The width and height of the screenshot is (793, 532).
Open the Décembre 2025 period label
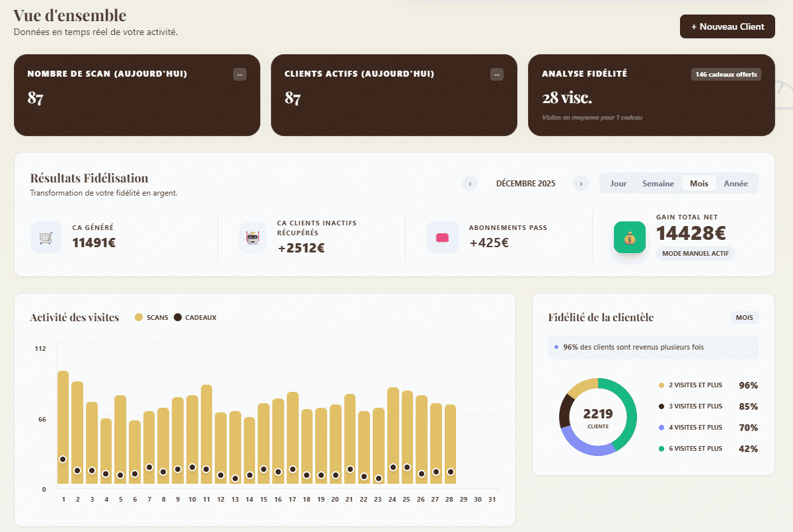(x=525, y=184)
